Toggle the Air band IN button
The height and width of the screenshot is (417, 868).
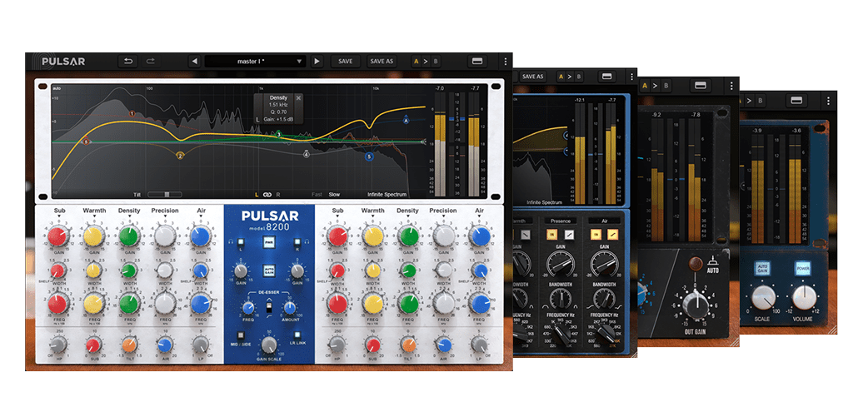(x=596, y=236)
